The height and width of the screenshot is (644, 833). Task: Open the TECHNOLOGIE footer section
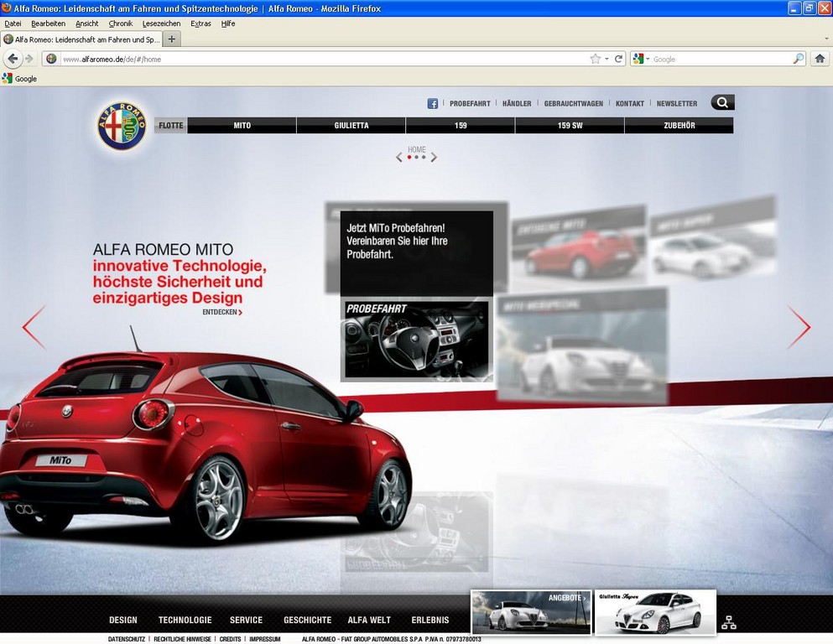(185, 620)
